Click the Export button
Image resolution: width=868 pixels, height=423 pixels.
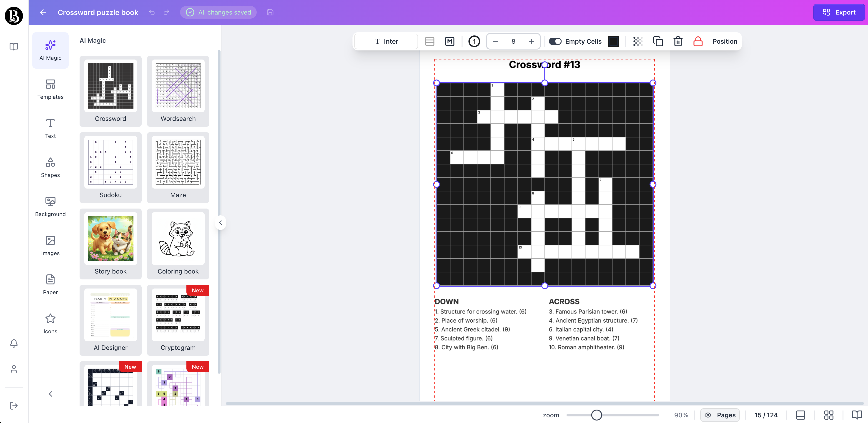click(839, 12)
